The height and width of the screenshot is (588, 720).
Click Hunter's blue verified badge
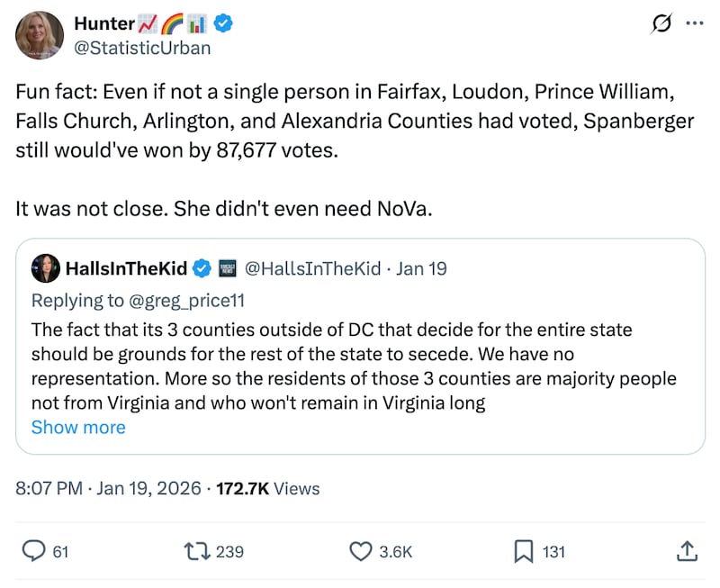tap(222, 24)
